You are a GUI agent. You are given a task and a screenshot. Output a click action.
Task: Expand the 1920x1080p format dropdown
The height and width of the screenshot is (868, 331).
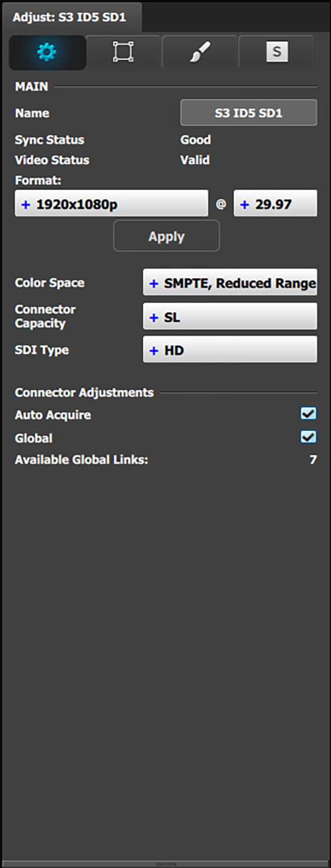coord(111,204)
